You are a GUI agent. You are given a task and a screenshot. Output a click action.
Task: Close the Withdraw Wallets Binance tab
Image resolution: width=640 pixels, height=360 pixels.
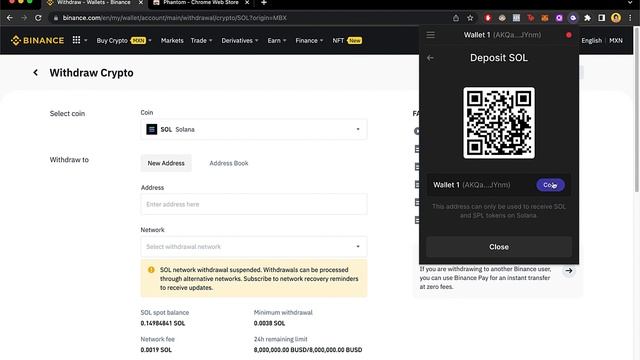(x=140, y=2)
